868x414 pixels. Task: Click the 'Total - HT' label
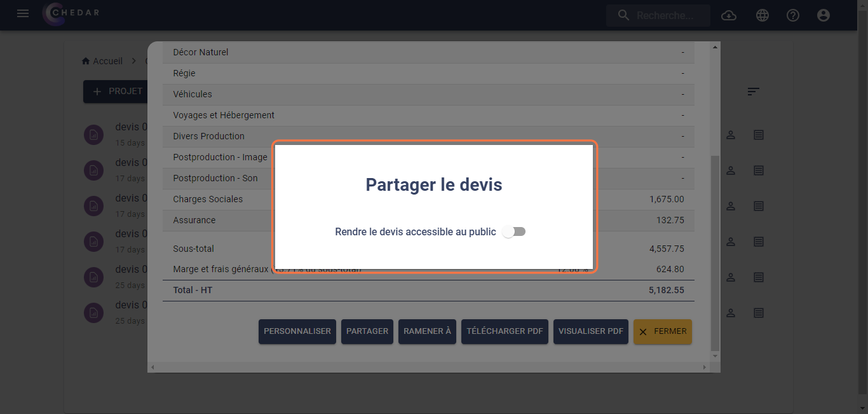pos(193,290)
